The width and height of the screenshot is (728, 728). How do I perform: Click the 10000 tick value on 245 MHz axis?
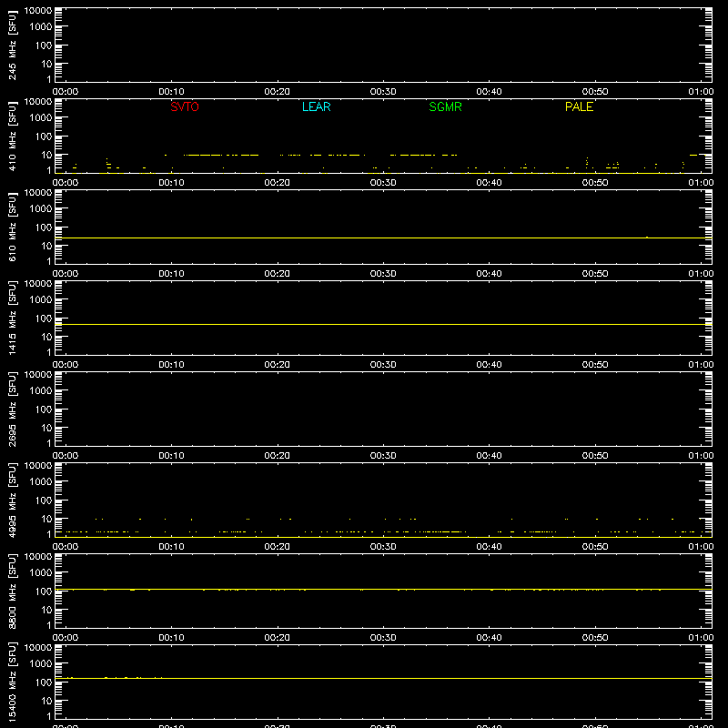point(38,11)
